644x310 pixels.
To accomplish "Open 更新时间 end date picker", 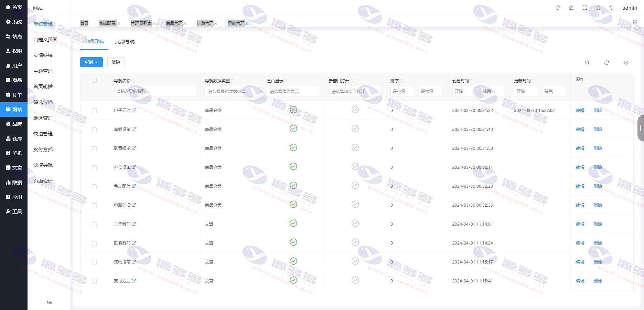I will tap(554, 91).
